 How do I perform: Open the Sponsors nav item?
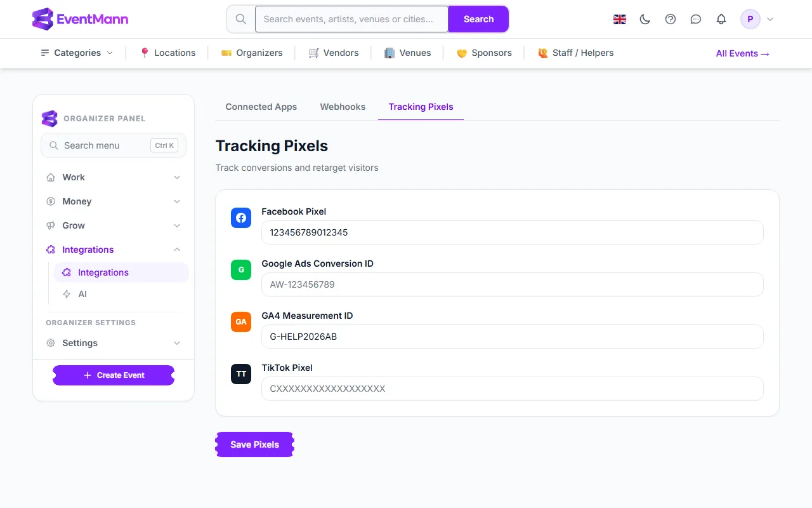[484, 53]
